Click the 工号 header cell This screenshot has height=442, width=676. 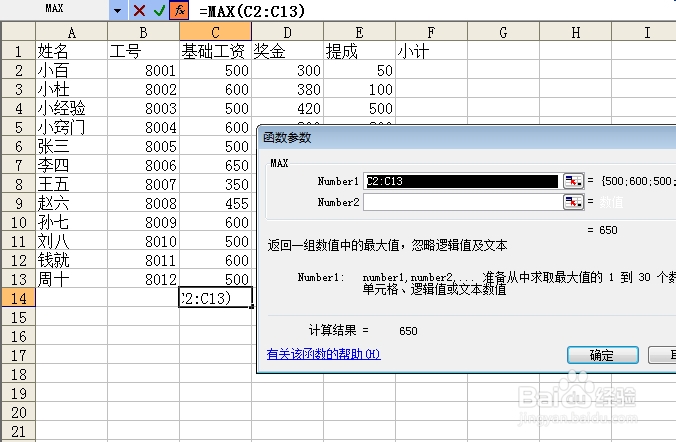click(x=144, y=51)
